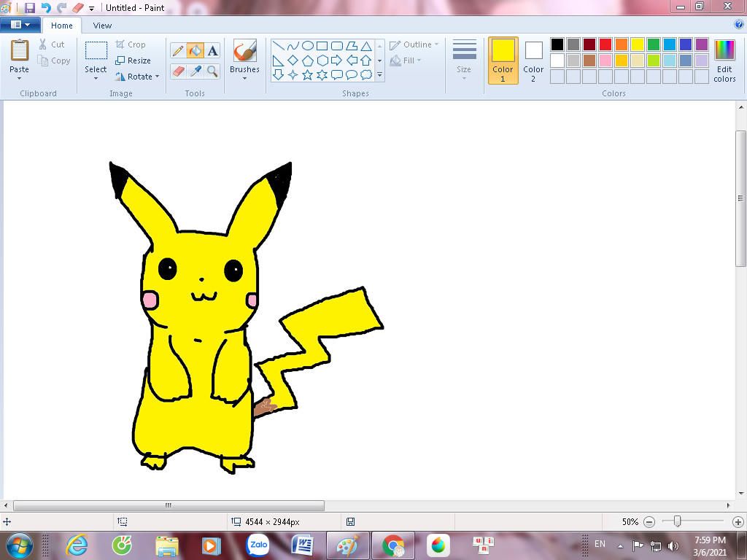Switch to the Home ribbon tab
Image resolution: width=747 pixels, height=560 pixels.
coord(62,26)
